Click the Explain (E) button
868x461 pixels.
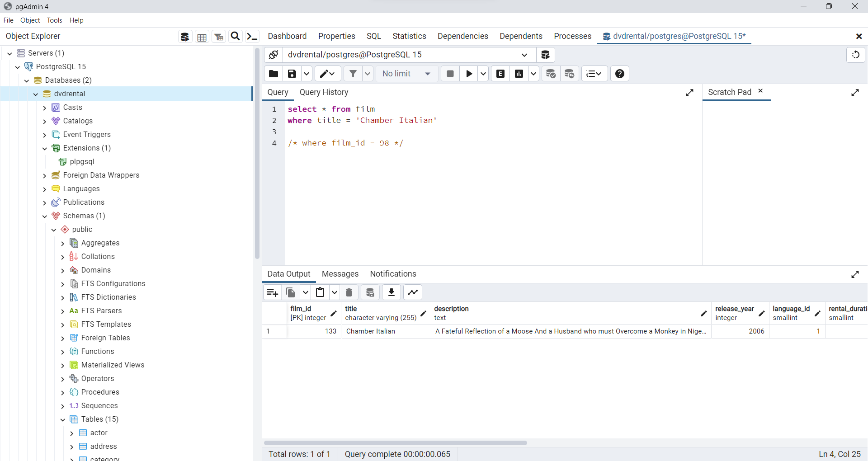(x=500, y=74)
